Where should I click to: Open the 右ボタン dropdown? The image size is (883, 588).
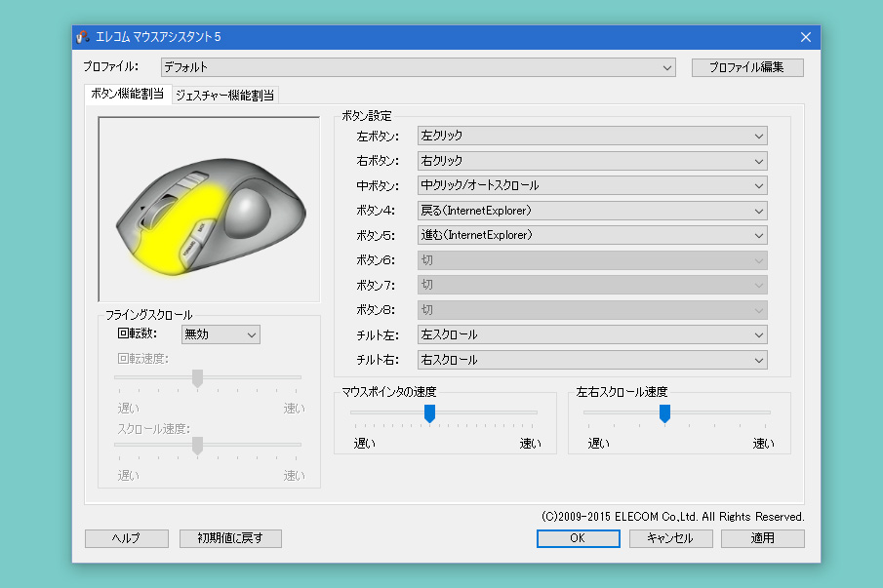tap(592, 161)
